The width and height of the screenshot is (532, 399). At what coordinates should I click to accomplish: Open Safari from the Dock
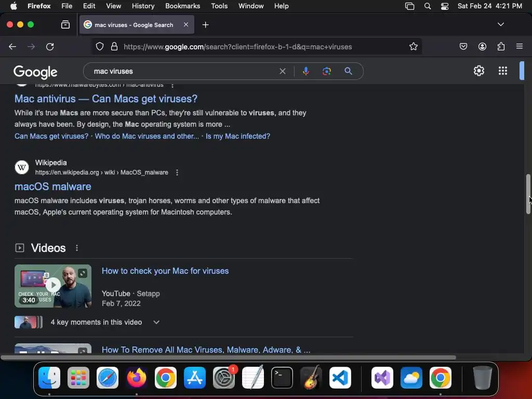click(x=108, y=378)
